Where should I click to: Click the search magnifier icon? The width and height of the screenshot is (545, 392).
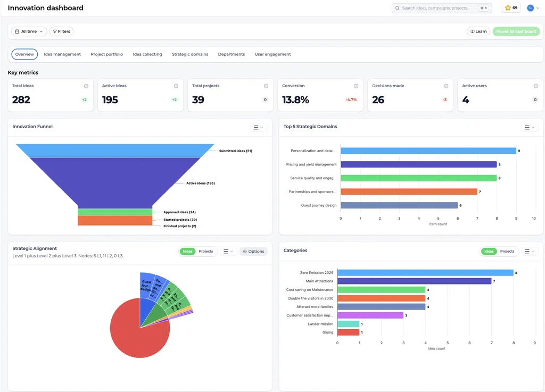pos(397,8)
